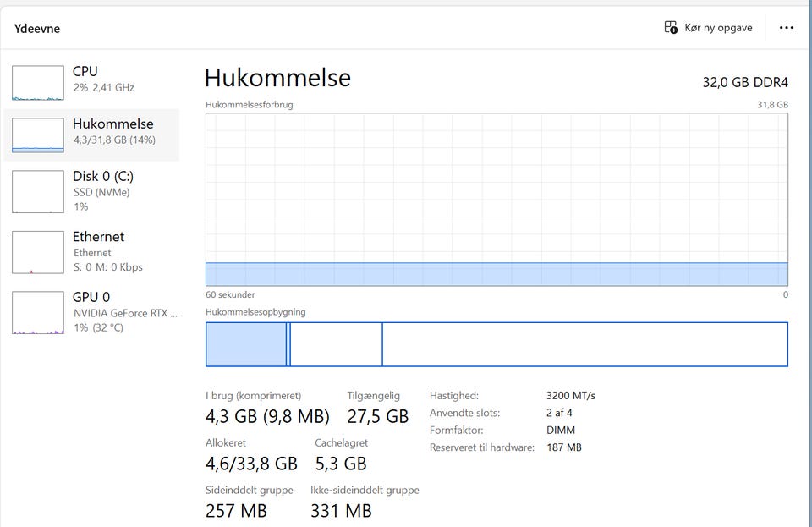Click the Kør ny opgave button

[x=708, y=27]
